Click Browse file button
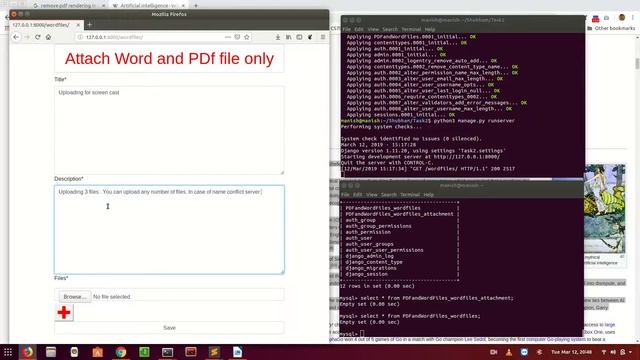Image resolution: width=640 pixels, height=360 pixels. [x=75, y=297]
